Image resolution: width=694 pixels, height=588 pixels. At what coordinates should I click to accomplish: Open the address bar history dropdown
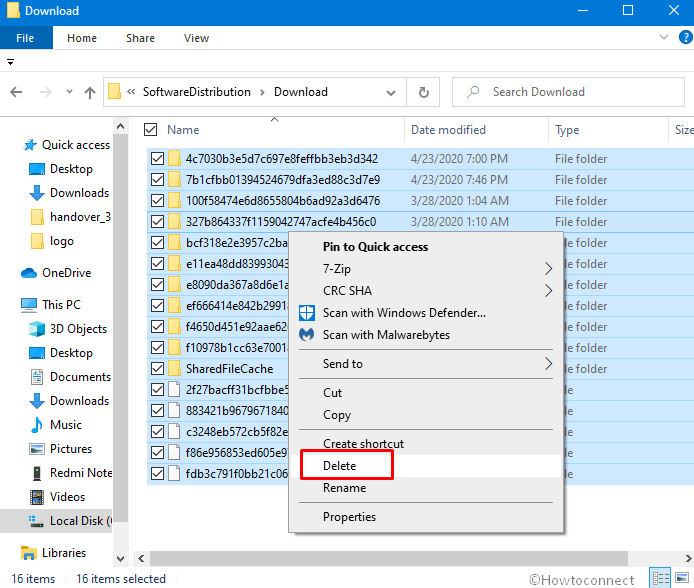coord(391,92)
